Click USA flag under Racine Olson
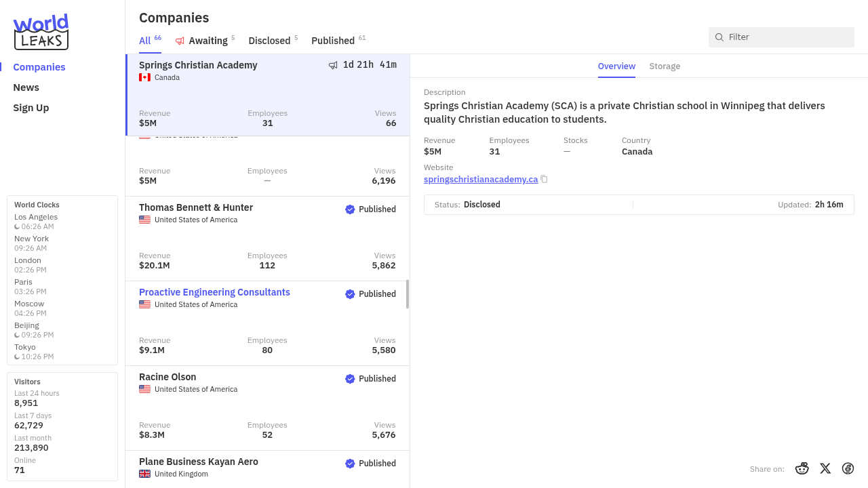This screenshot has height=488, width=868. point(144,389)
